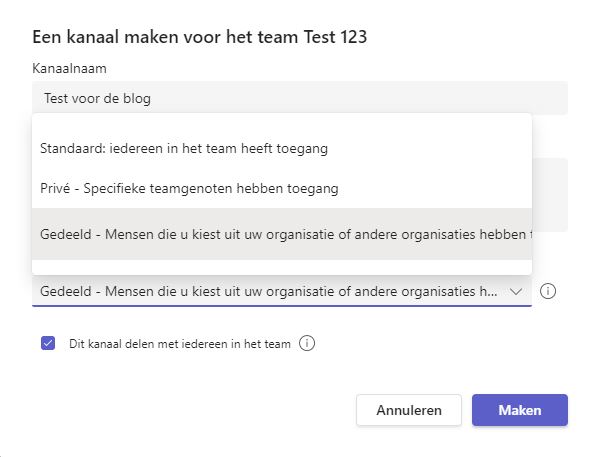Image resolution: width=597 pixels, height=457 pixels.
Task: Click the info icon beside the privacy dropdown
Action: (548, 291)
